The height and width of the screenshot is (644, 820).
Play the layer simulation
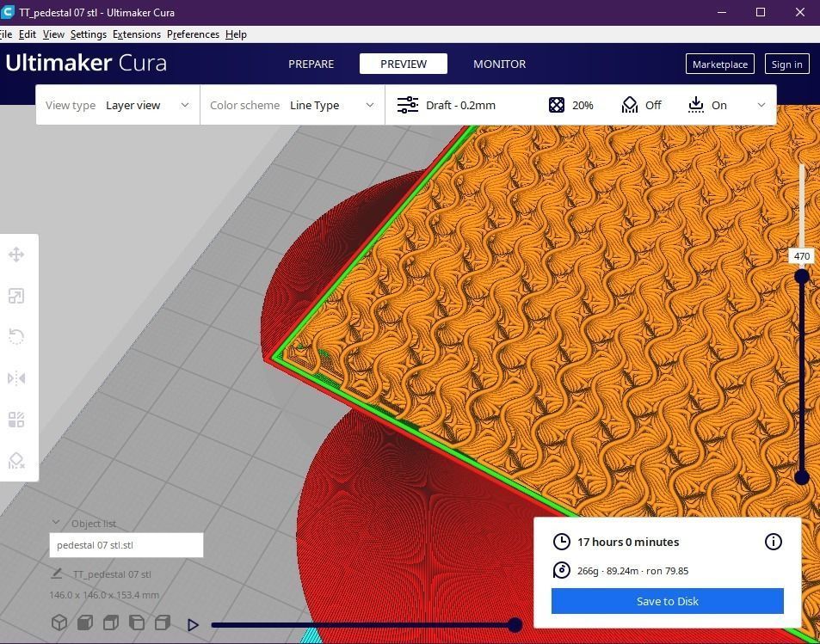193,625
